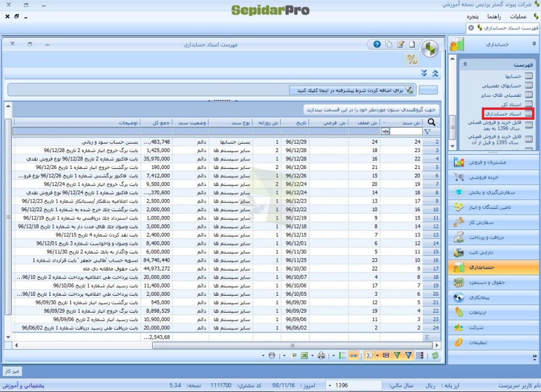
Task: Click the printer icon
Action: click(321, 356)
